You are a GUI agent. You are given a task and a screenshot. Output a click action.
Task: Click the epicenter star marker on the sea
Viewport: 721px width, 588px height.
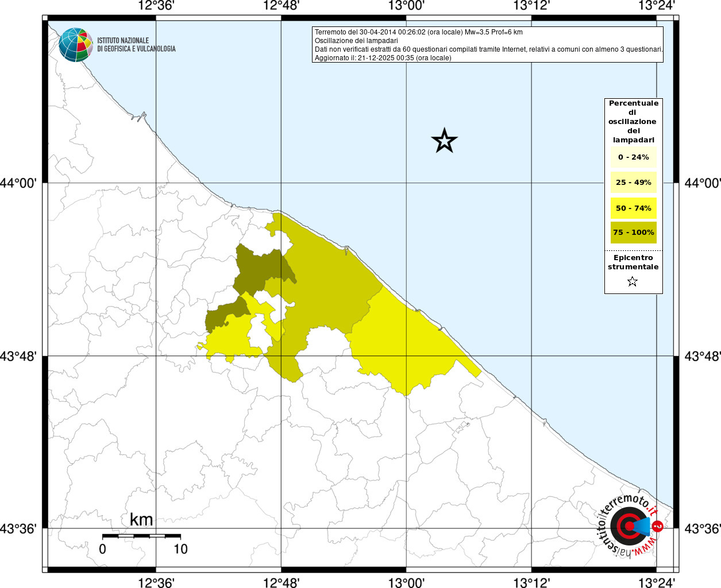[444, 141]
